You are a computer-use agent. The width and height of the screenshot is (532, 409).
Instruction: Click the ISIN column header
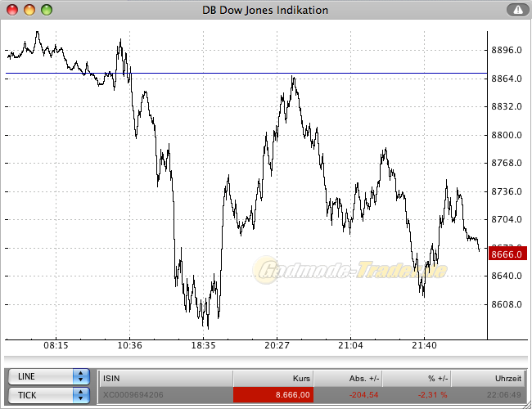(166, 379)
